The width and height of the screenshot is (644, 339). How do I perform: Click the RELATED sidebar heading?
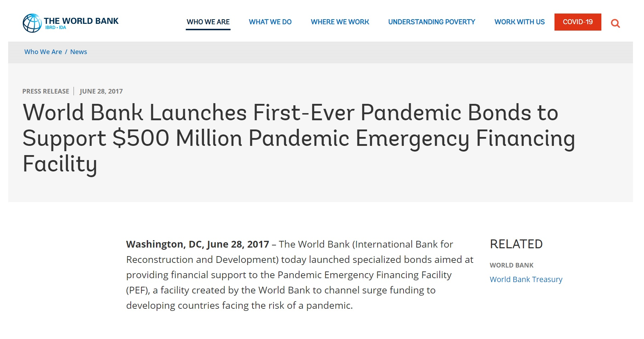click(516, 244)
